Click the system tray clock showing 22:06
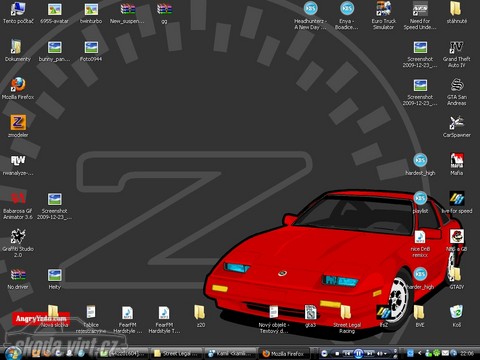Viewport: 480px width, 360px height. click(467, 353)
